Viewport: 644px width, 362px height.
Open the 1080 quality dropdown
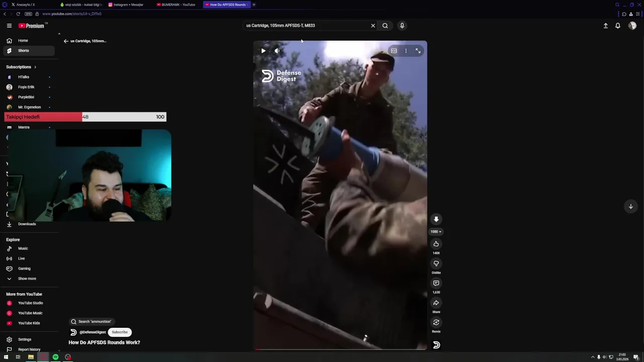[x=436, y=232]
